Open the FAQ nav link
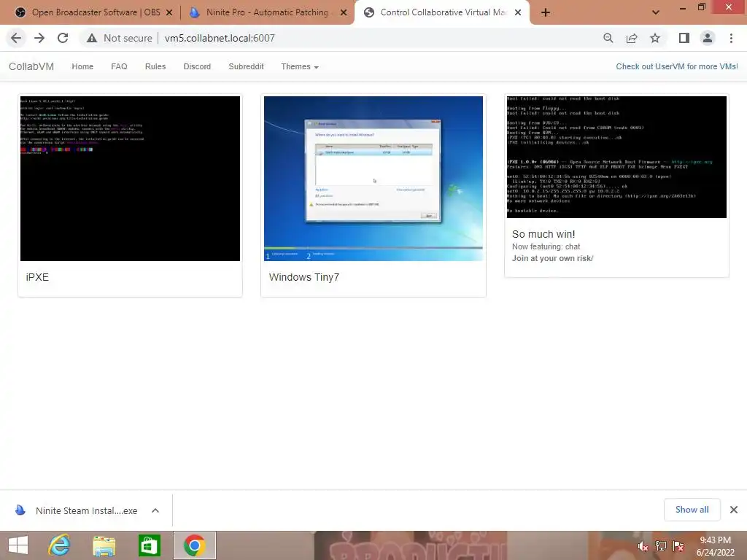Image resolution: width=747 pixels, height=560 pixels. coord(119,66)
